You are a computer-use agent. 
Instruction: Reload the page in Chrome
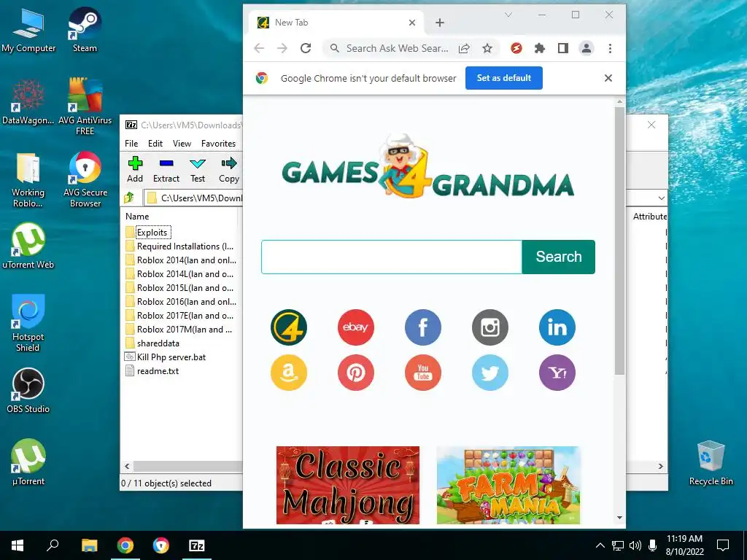306,48
